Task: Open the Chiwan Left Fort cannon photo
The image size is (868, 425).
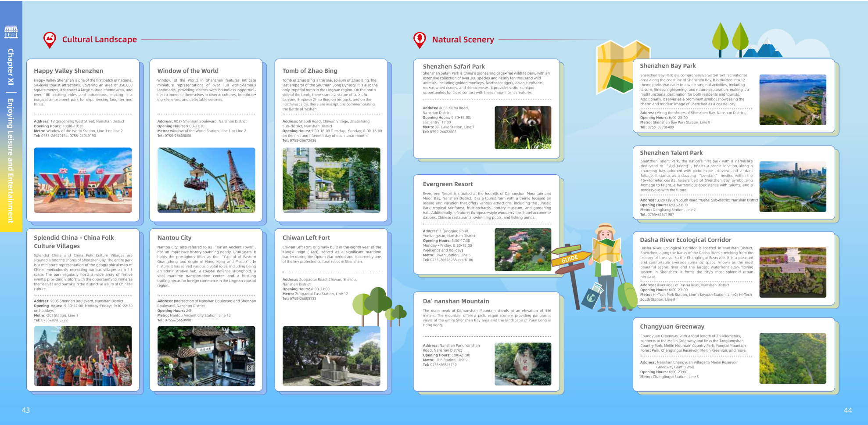Action: [x=331, y=356]
